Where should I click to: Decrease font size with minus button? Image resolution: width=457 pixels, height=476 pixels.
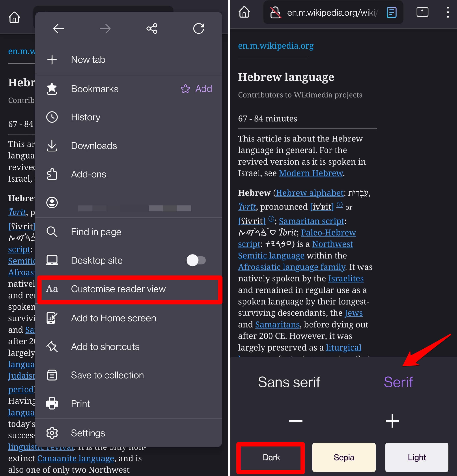(x=296, y=421)
